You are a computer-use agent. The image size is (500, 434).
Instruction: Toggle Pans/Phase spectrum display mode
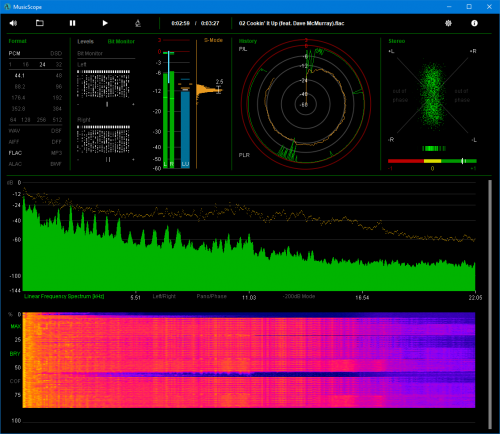(211, 296)
